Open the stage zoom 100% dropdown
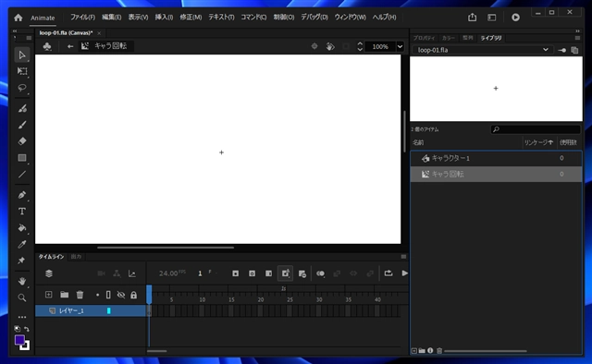592x364 pixels. (400, 47)
